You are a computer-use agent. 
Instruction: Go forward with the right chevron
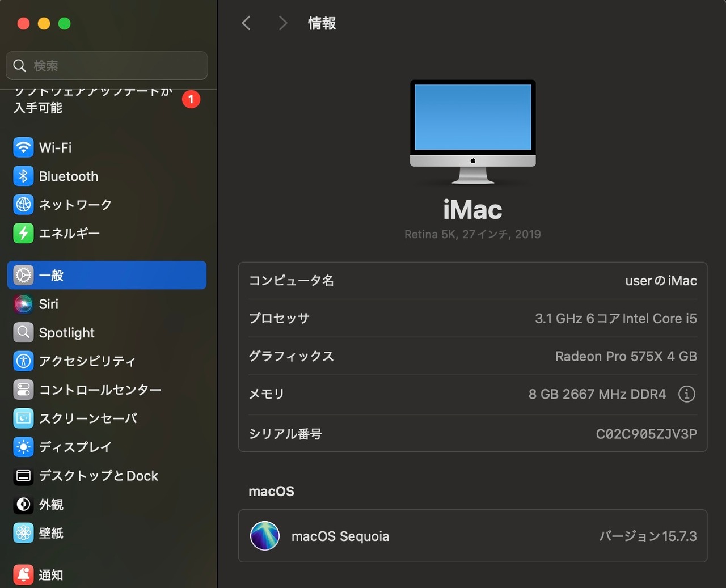[282, 23]
